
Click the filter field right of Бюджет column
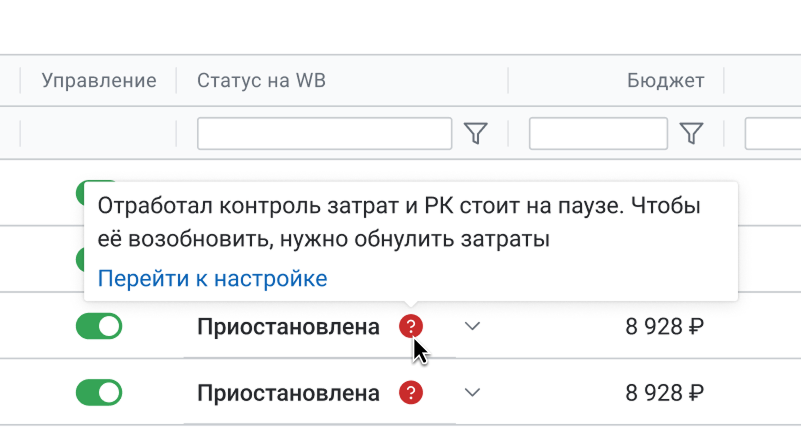773,133
